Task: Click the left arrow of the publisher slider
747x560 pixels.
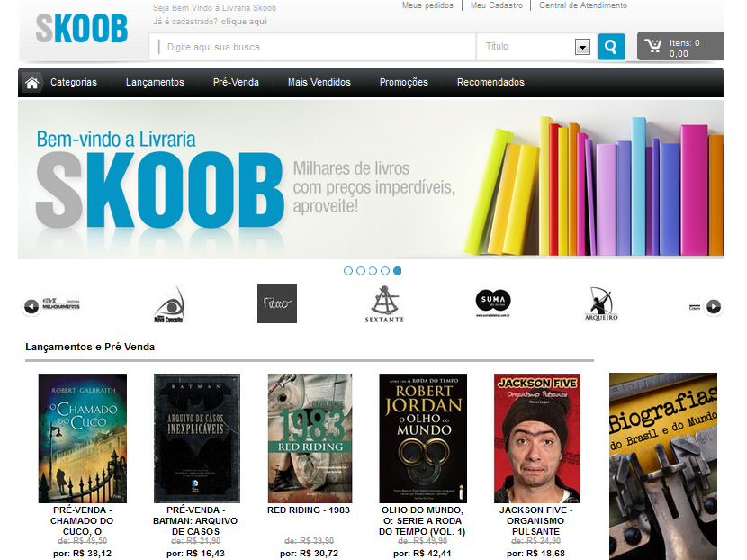Action: tap(30, 306)
